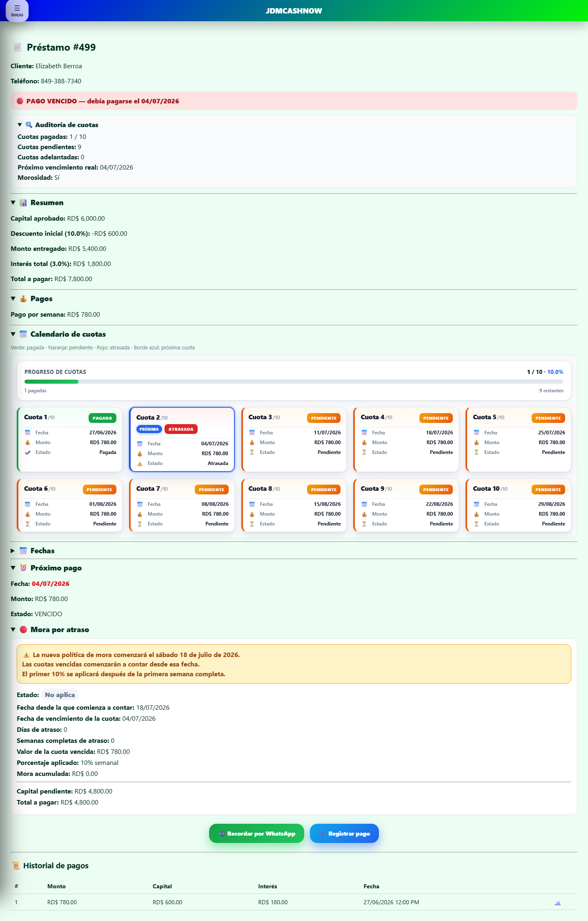Collapse the Calendario de cuotas section

point(58,334)
